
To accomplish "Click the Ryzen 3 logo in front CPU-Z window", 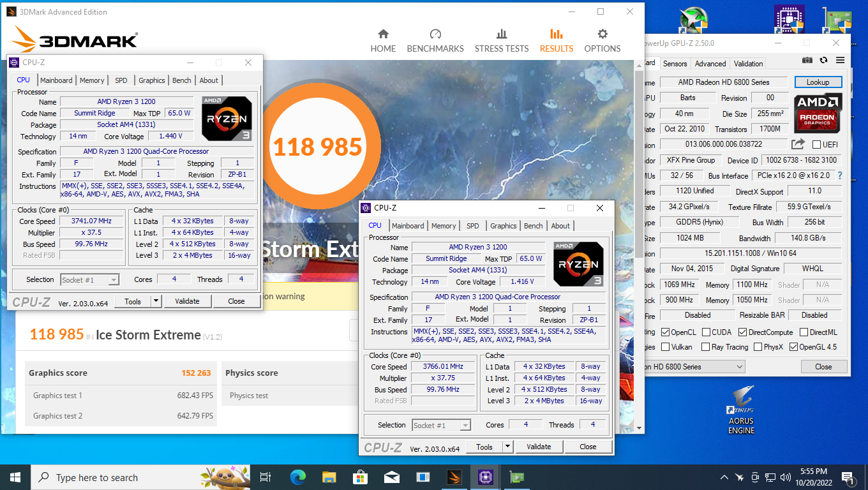I will point(578,264).
